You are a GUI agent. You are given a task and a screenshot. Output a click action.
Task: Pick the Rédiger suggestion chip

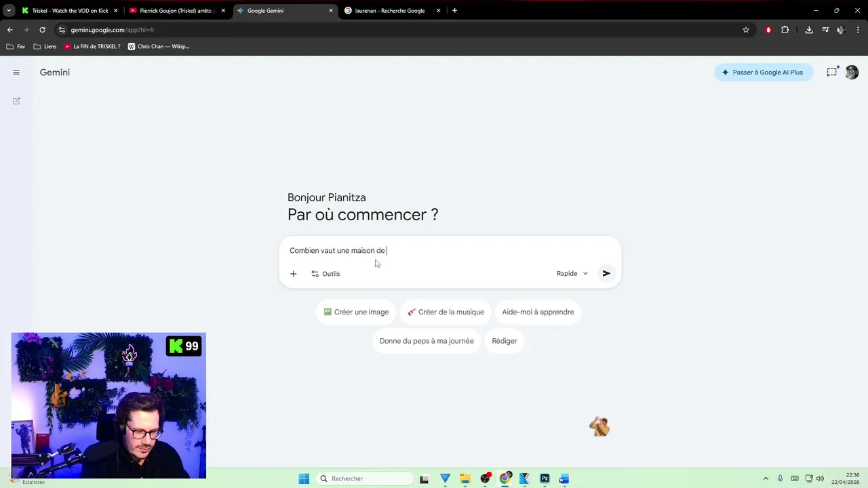pos(505,341)
